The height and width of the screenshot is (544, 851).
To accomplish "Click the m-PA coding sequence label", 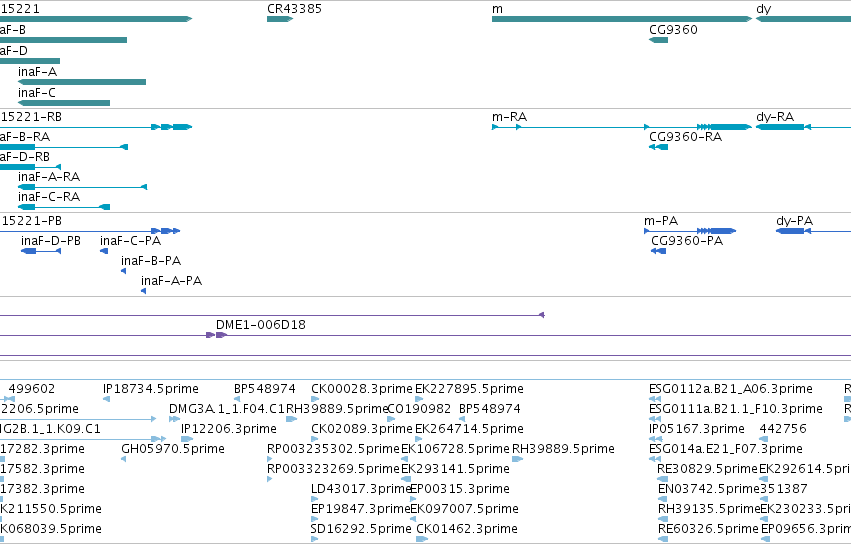I will [x=661, y=221].
